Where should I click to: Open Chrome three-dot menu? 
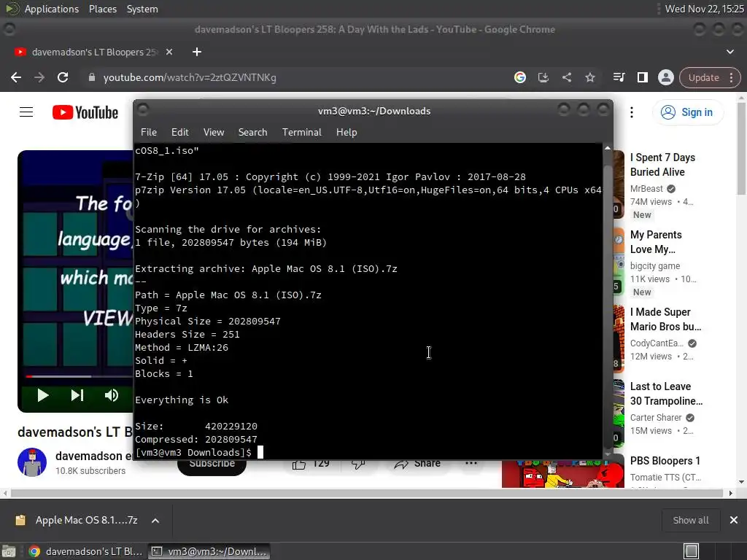(x=731, y=77)
